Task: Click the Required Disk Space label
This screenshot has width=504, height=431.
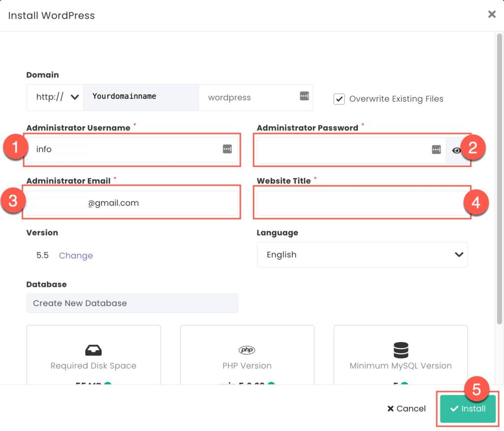Action: (93, 366)
